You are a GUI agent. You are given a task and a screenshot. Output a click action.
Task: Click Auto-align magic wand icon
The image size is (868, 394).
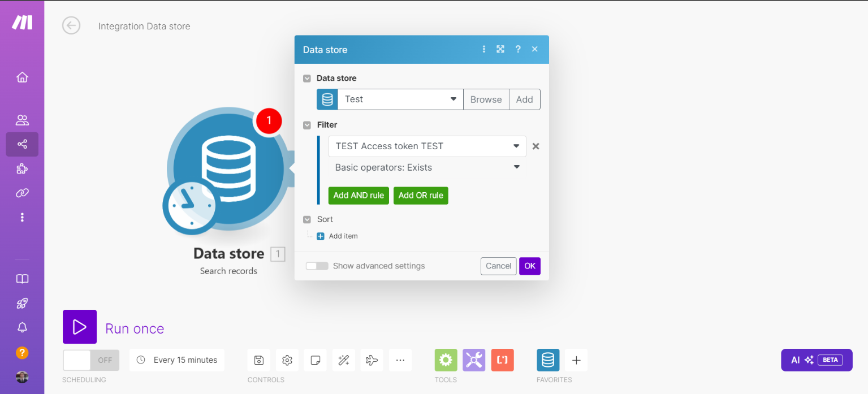click(344, 360)
